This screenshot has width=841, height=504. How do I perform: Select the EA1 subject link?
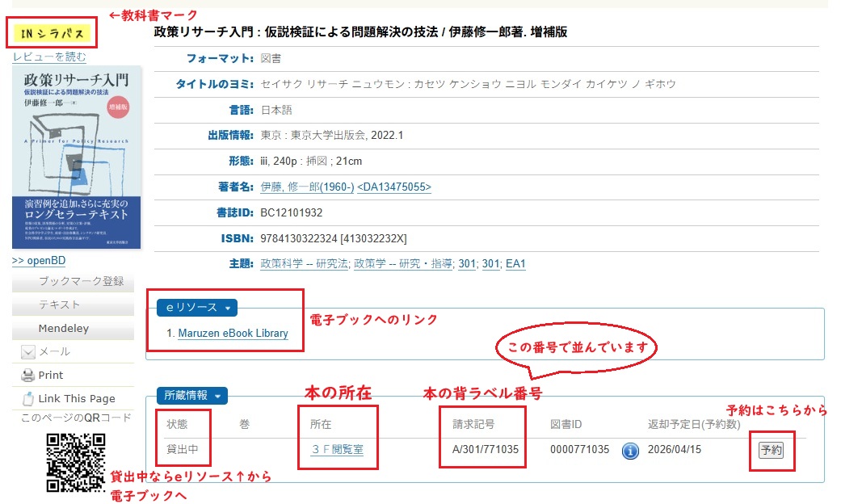pos(515,264)
